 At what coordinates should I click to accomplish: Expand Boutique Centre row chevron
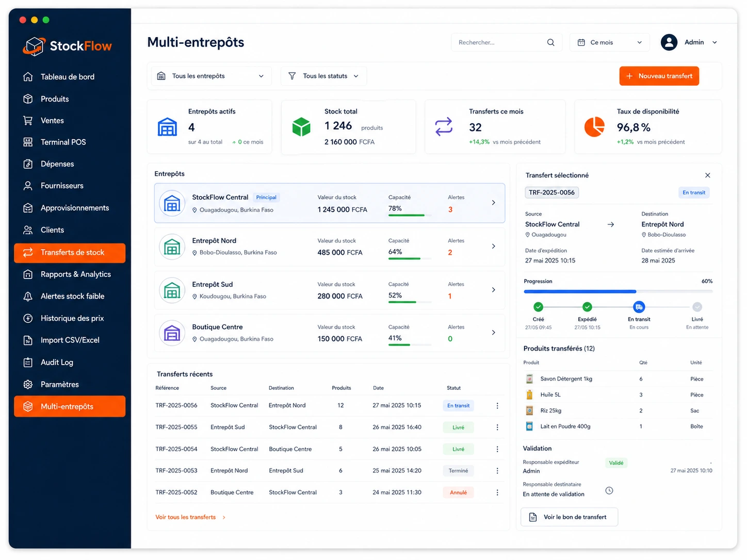pos(494,333)
